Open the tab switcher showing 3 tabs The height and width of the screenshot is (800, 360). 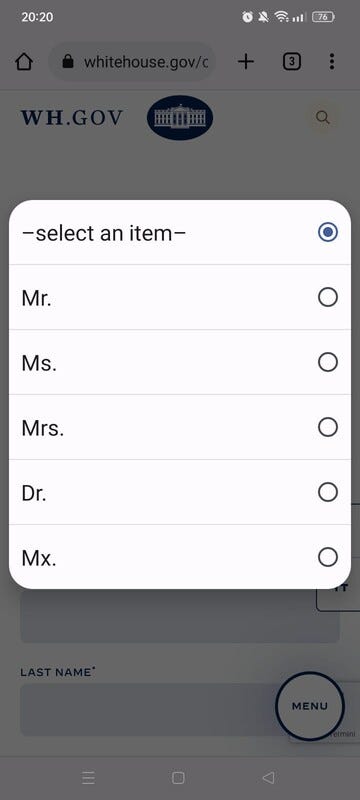[291, 62]
